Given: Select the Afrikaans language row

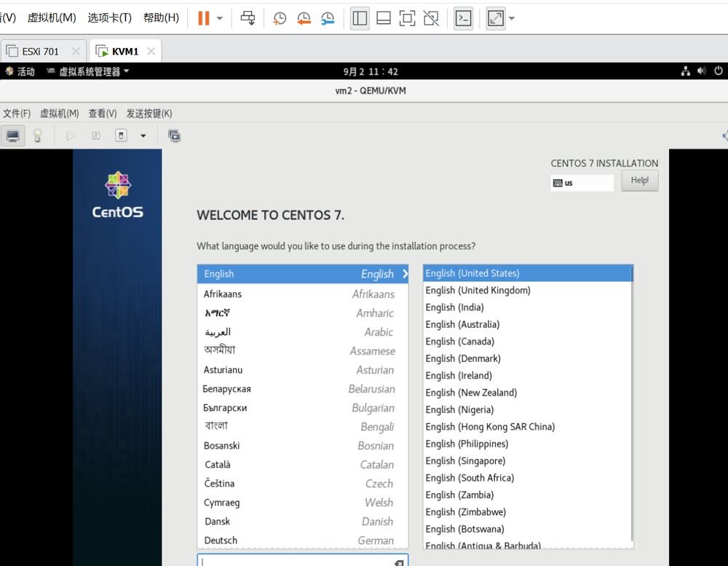Looking at the screenshot, I should pyautogui.click(x=303, y=294).
